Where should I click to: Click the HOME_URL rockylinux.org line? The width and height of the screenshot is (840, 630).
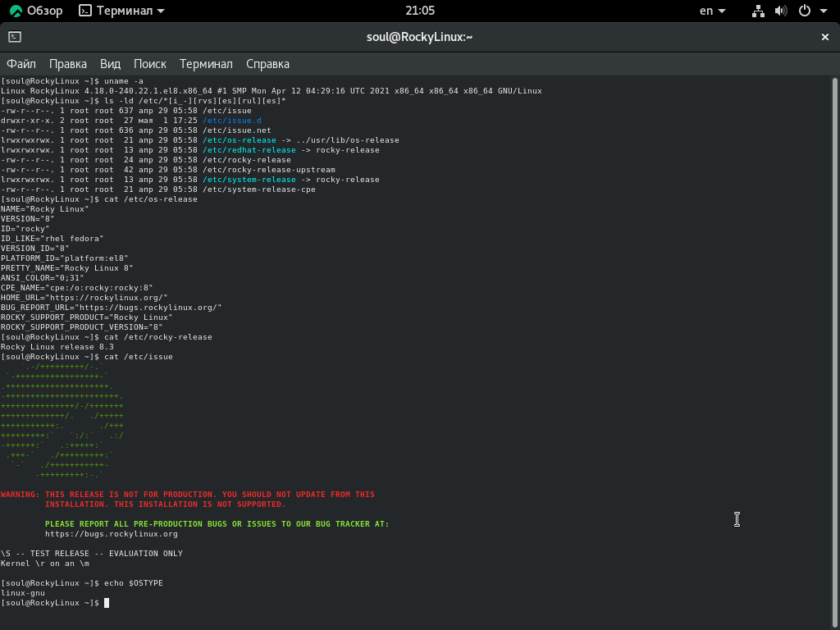[84, 298]
